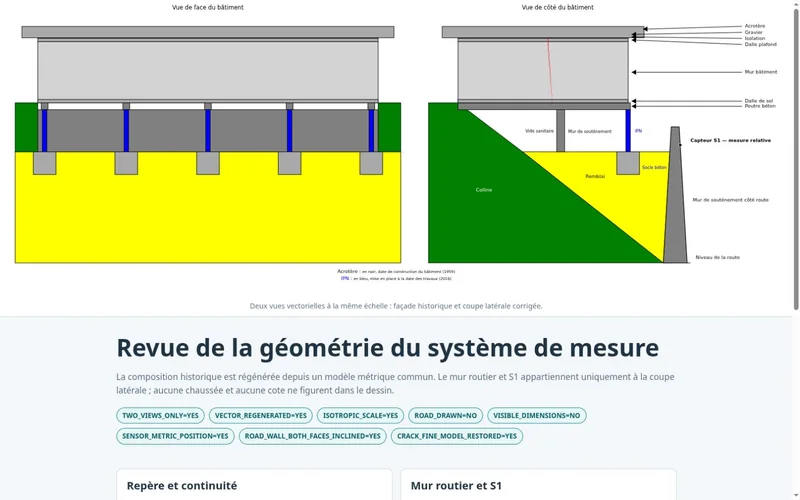Click the 'Vue de côté du bâtiment' title
The width and height of the screenshot is (800, 500).
click(557, 7)
